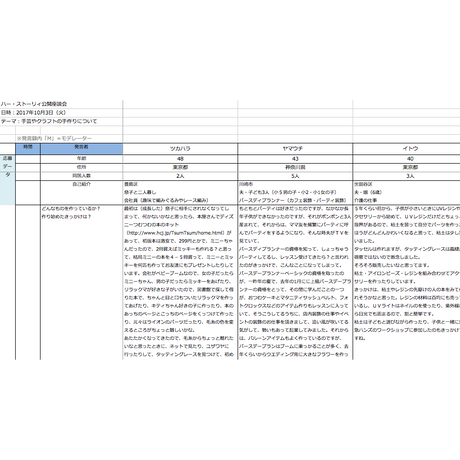Select the テーマ theme description cell

pos(49,121)
